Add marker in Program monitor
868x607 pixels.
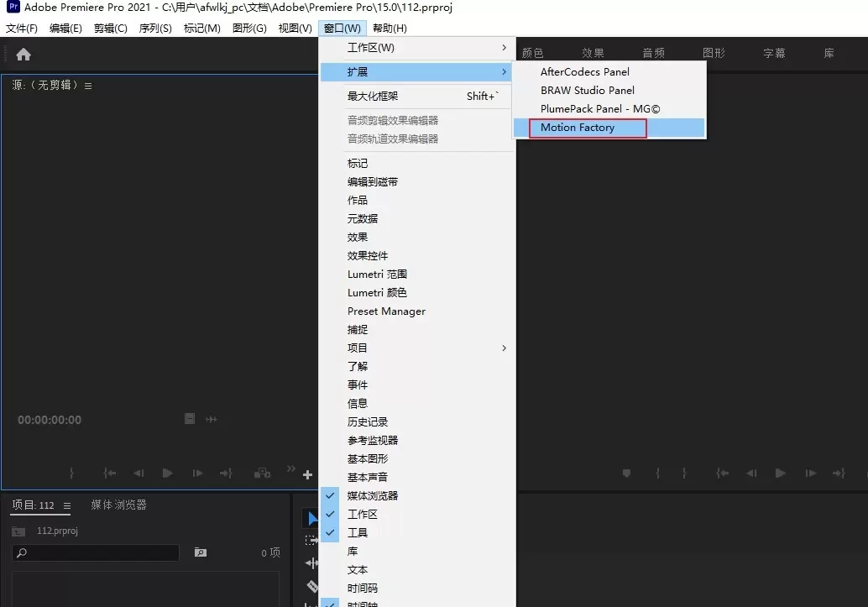point(626,473)
